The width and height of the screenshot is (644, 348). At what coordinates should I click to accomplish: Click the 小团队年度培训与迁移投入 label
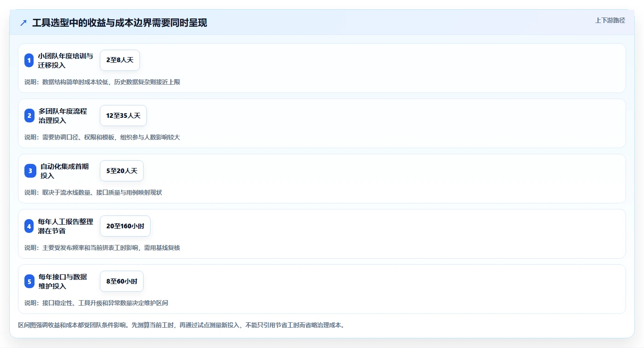pyautogui.click(x=66, y=60)
